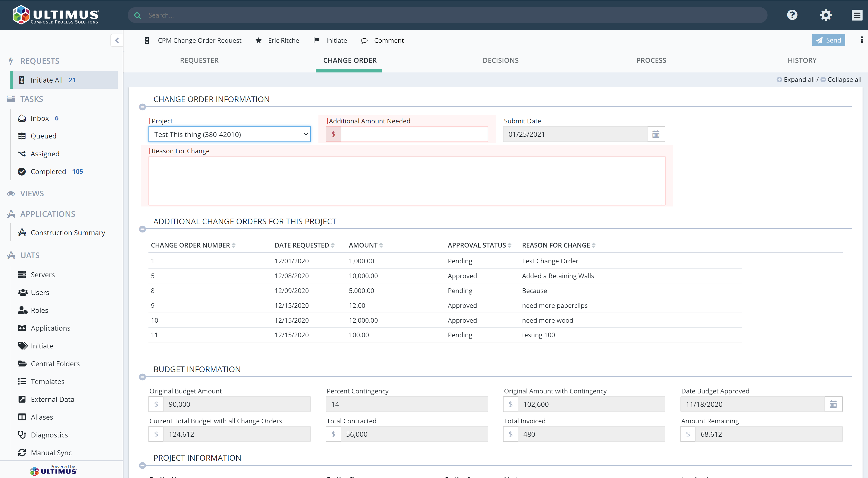Click the Assigned shuffle icon
The height and width of the screenshot is (478, 868).
point(22,154)
